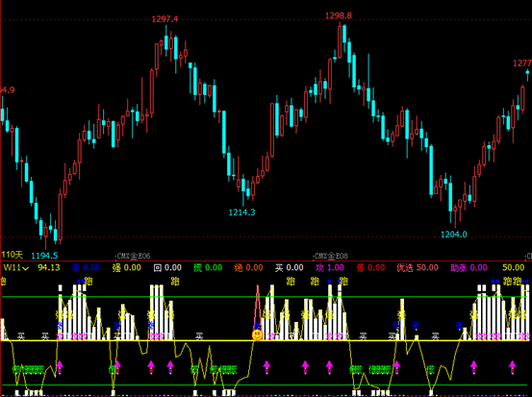Click the green 攒 0.00 indicator value
Image resolution: width=532 pixels, height=397 pixels.
tap(208, 268)
